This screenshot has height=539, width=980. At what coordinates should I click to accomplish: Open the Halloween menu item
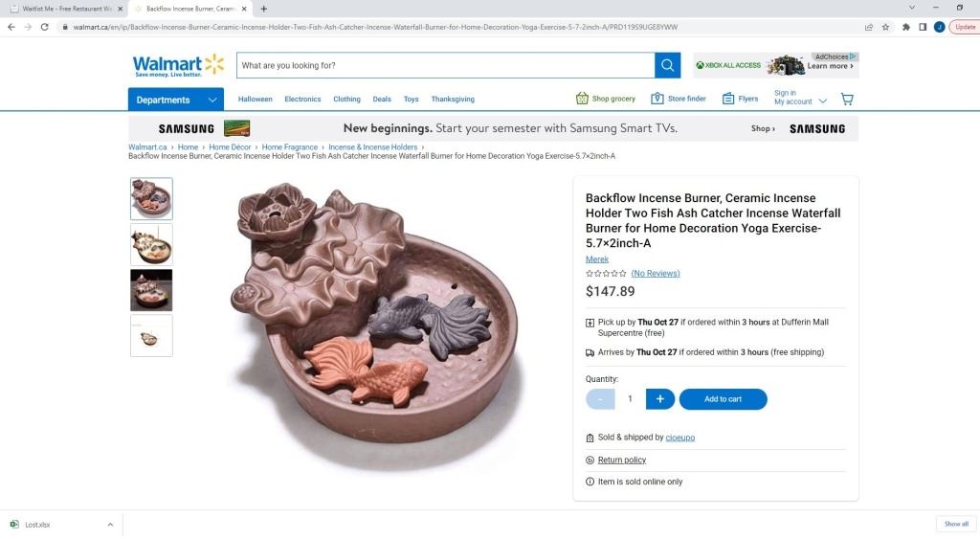tap(256, 100)
